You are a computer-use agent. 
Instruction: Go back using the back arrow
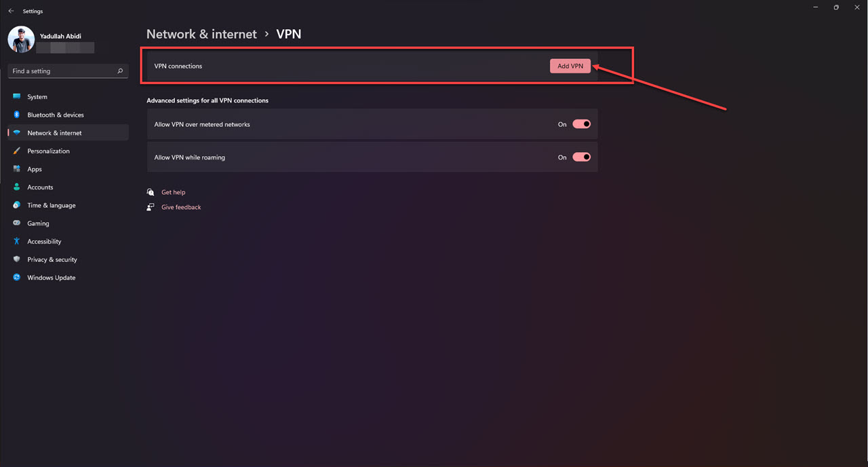(11, 11)
